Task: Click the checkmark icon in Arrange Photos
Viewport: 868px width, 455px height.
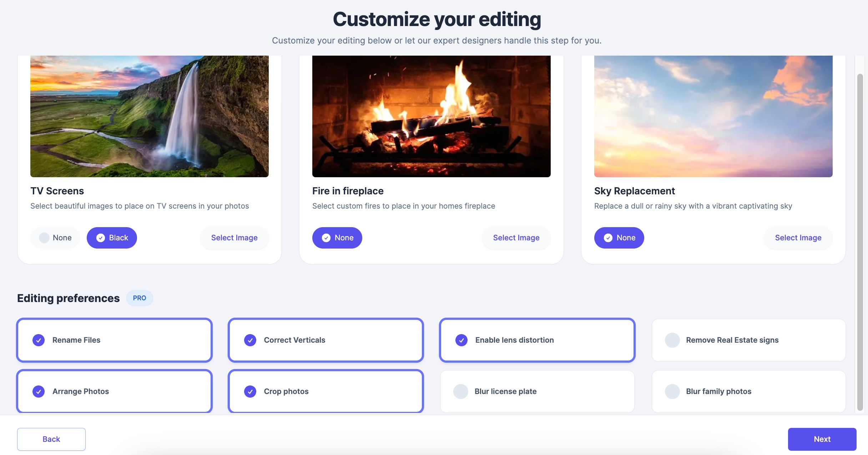Action: click(39, 392)
